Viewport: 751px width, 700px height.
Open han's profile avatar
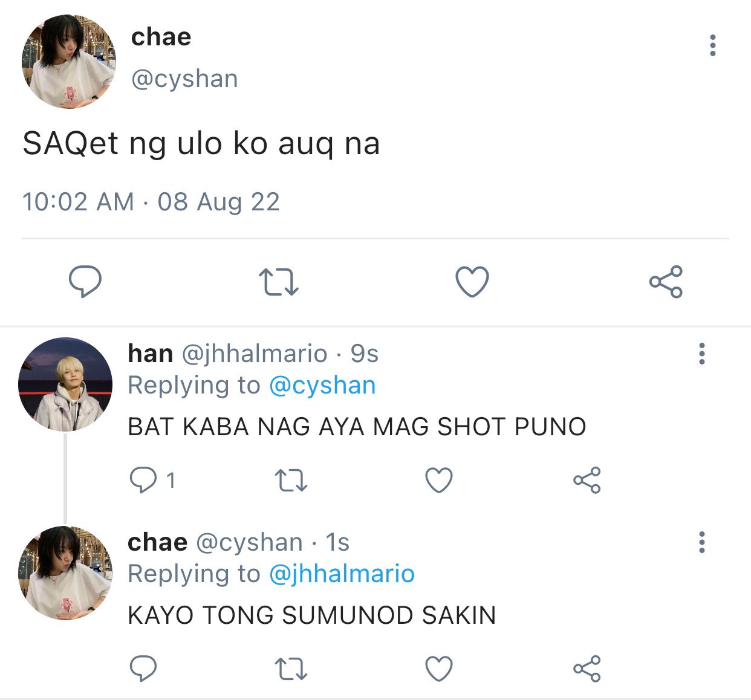tap(65, 384)
